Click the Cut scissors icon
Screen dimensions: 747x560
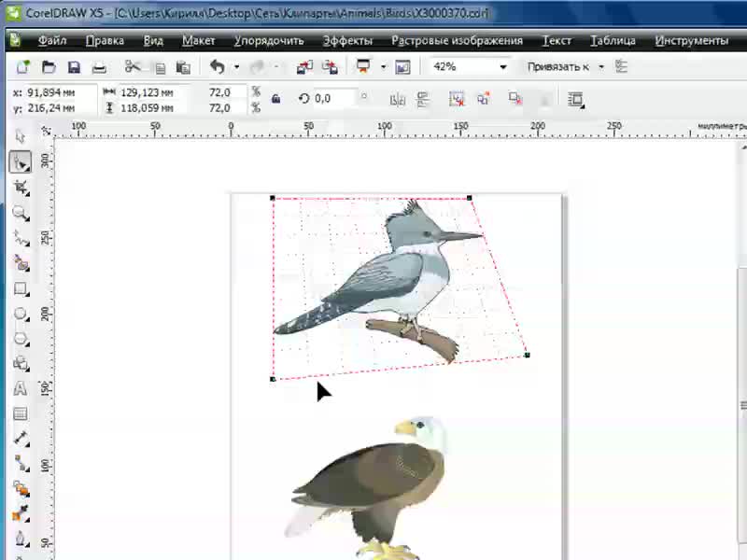133,67
